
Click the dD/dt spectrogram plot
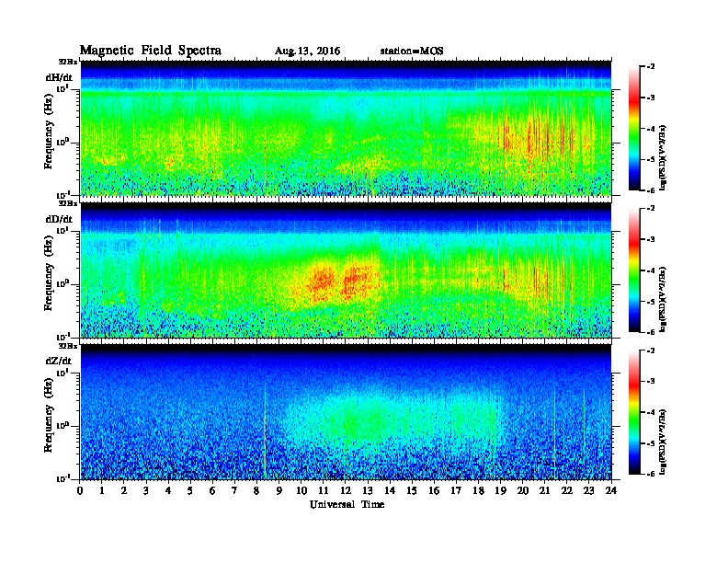(346, 270)
